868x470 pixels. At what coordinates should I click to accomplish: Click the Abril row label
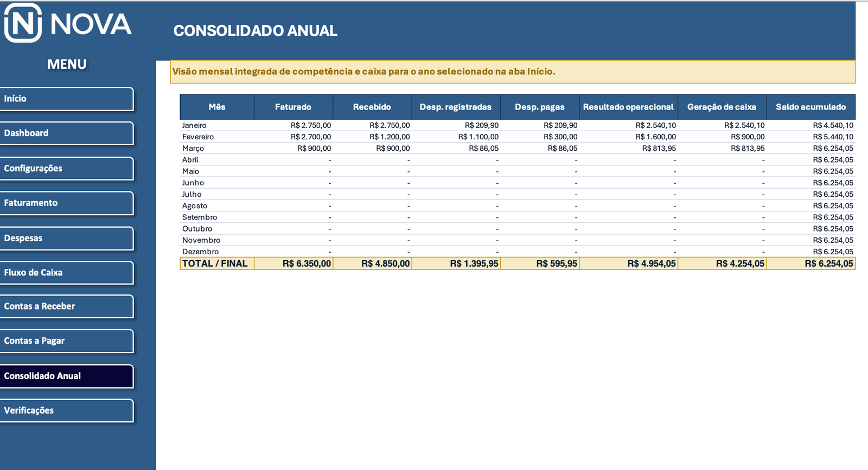(190, 160)
